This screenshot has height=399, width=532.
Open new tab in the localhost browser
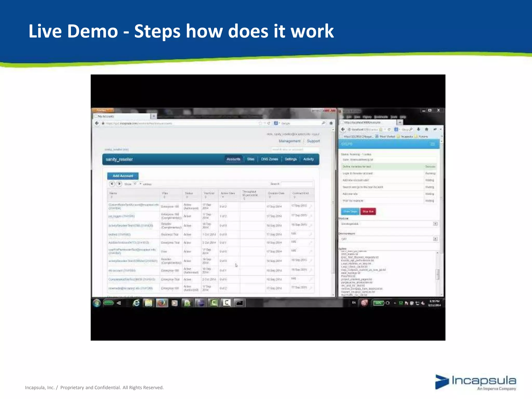(400, 122)
